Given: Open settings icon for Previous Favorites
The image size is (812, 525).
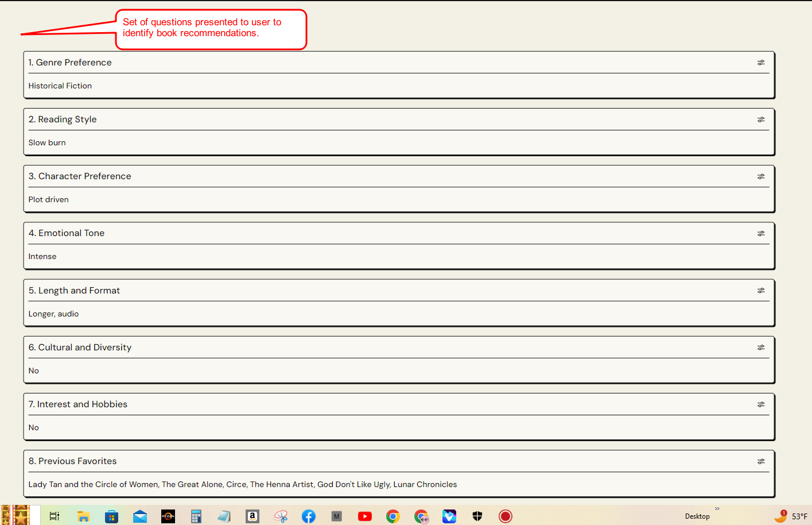Looking at the screenshot, I should [x=761, y=461].
